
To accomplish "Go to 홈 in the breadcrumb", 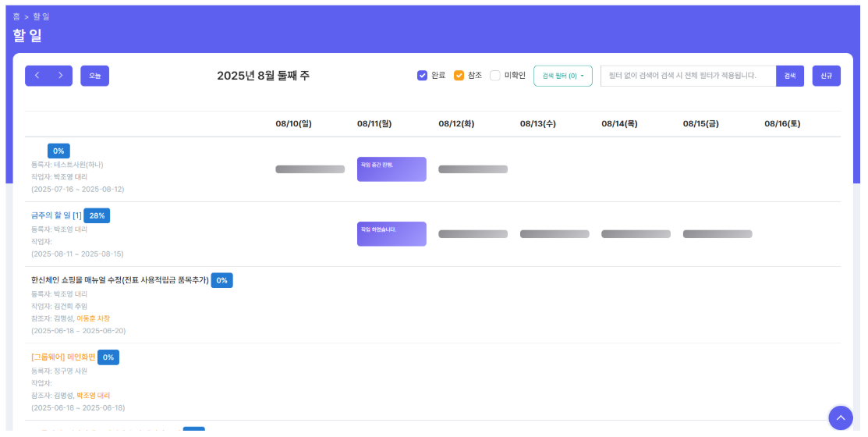I will point(16,16).
